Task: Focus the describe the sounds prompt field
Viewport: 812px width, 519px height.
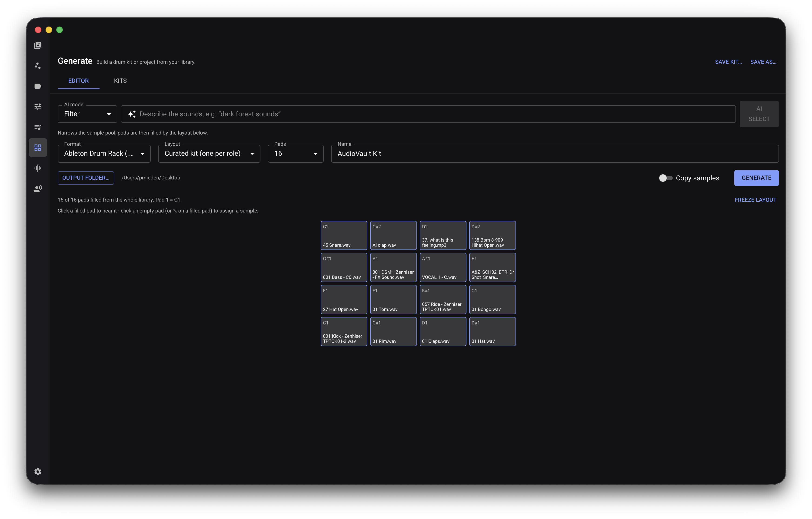Action: [x=428, y=114]
